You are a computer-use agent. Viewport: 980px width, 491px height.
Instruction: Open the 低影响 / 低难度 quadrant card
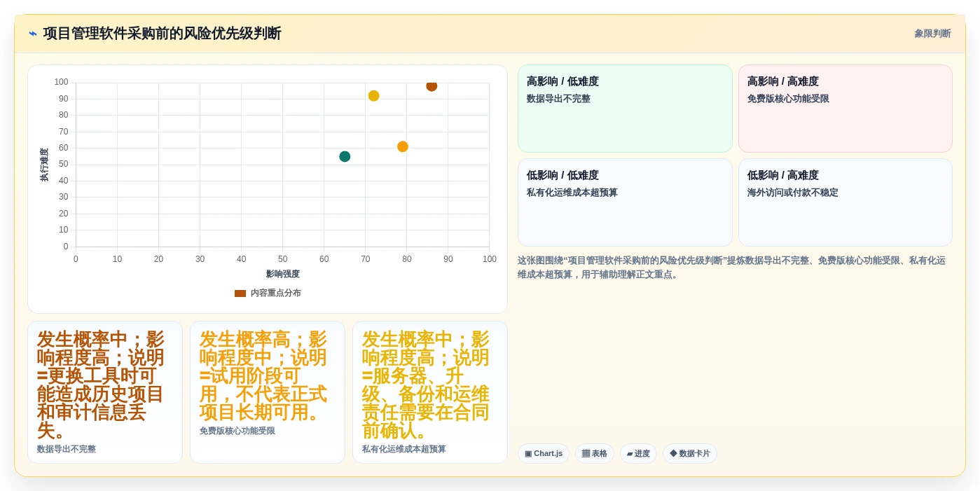(x=625, y=202)
